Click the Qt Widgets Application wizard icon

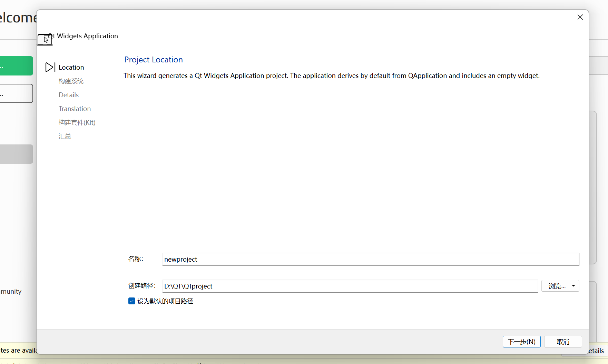pyautogui.click(x=45, y=40)
